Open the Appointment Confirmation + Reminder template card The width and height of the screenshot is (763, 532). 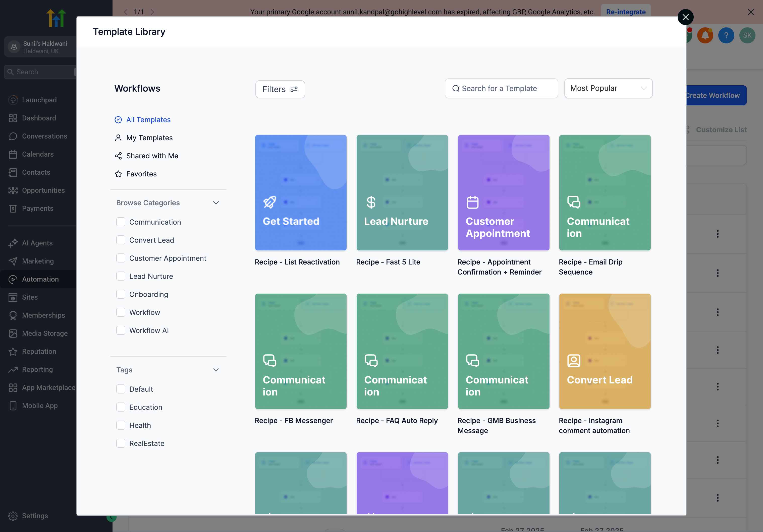coord(504,193)
